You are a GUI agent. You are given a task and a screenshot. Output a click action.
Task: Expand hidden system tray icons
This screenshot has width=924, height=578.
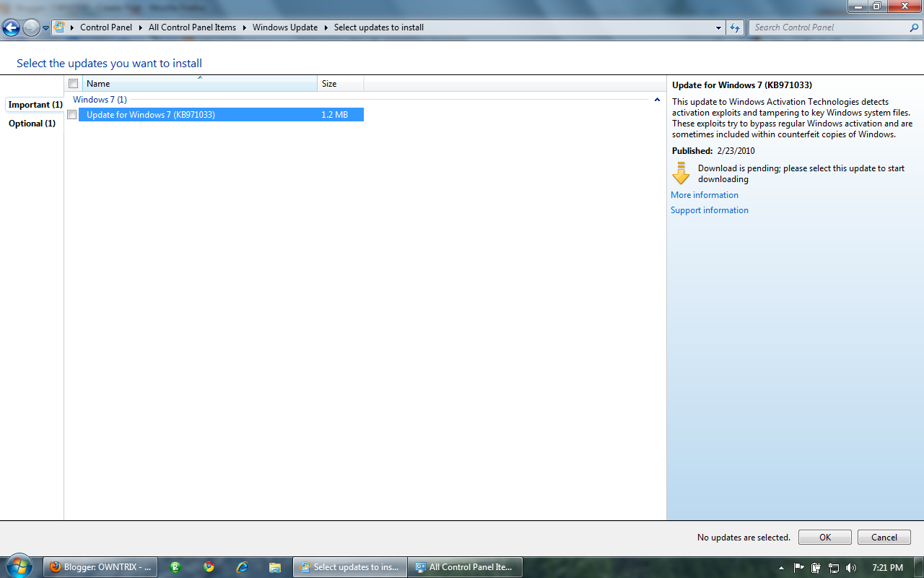click(782, 567)
